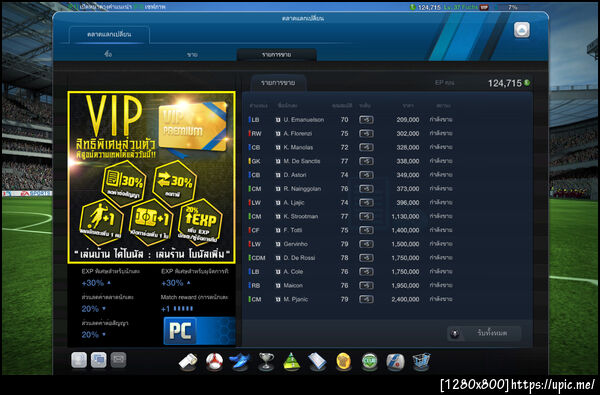This screenshot has height=395, width=600.
Task: Select the blue football boot icon
Action: coord(240,361)
